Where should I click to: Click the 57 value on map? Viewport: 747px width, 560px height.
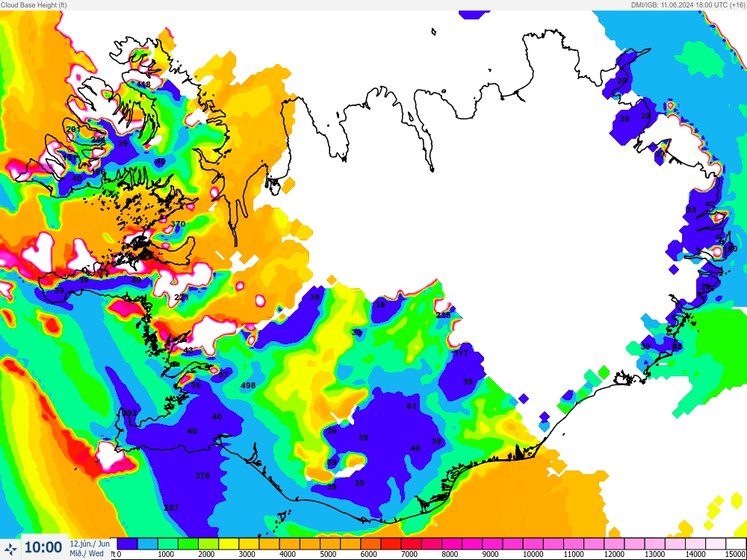[223, 375]
